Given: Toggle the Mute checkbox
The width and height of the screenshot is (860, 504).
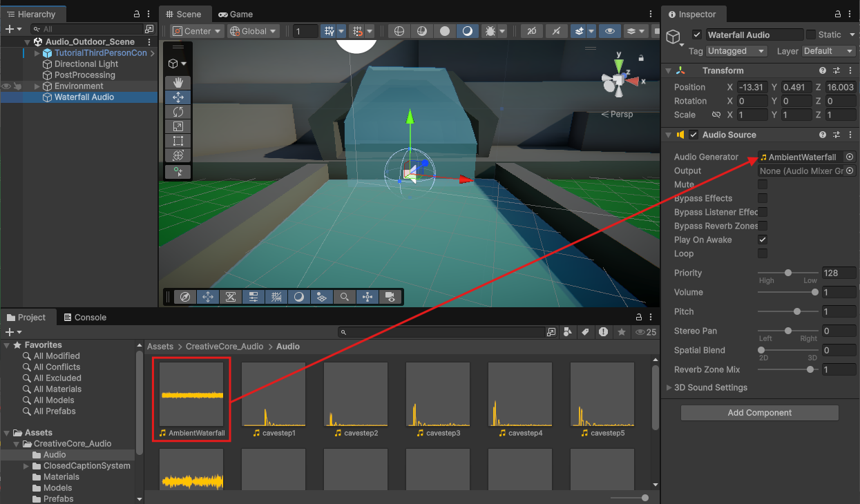Looking at the screenshot, I should pos(763,184).
